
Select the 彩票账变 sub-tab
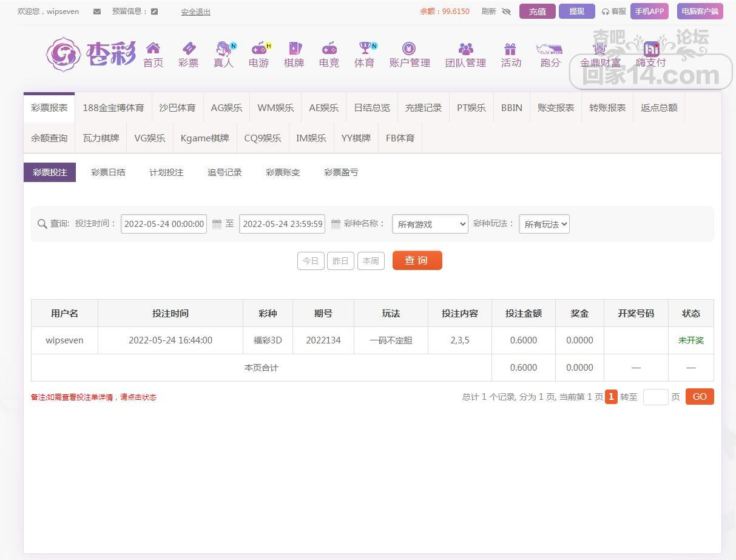[x=283, y=172]
